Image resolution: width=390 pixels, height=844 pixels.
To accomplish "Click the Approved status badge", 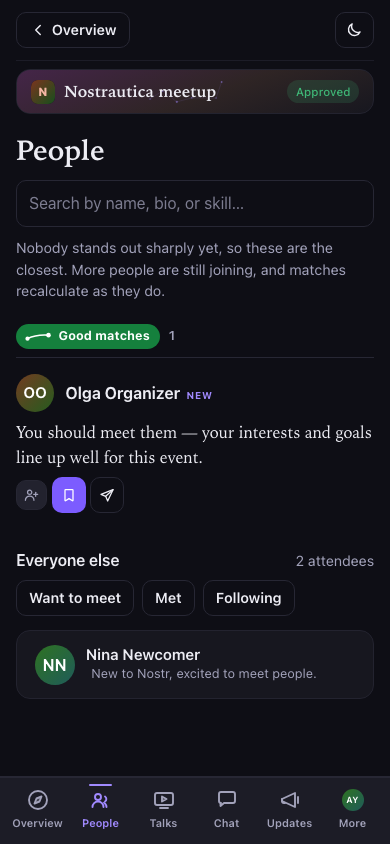I will point(323,92).
